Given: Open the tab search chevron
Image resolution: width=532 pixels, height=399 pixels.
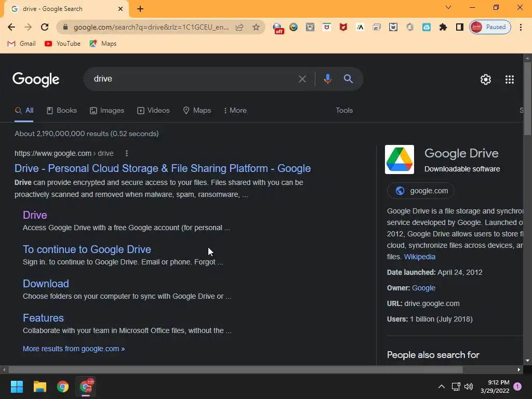Looking at the screenshot, I should pos(448,7).
